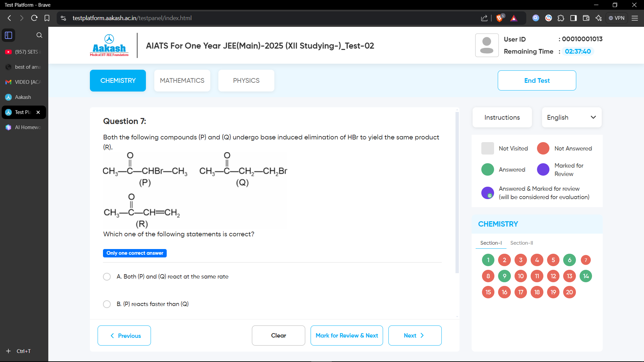Screen dimensions: 644x362
Task: Switch to Gmail VIDEO tab
Action: 23,82
